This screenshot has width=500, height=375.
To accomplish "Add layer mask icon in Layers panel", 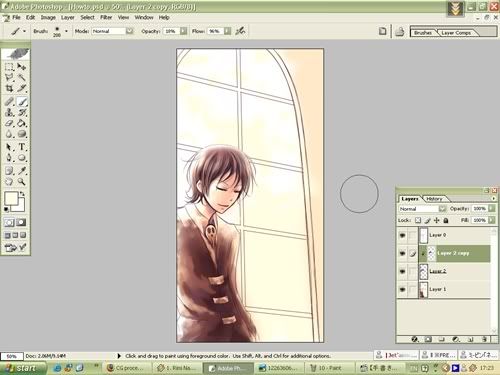I will [428, 339].
